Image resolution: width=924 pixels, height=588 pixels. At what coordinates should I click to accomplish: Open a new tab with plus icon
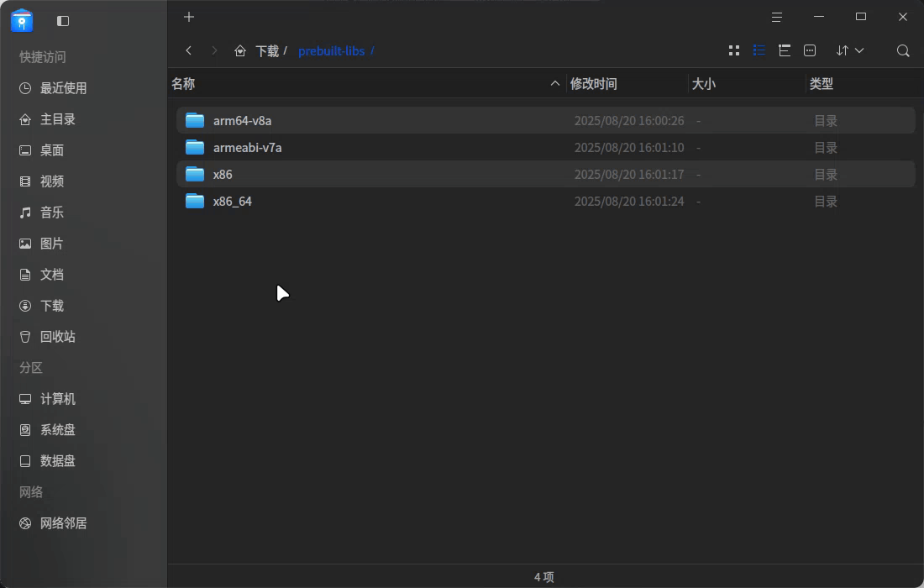pos(188,17)
